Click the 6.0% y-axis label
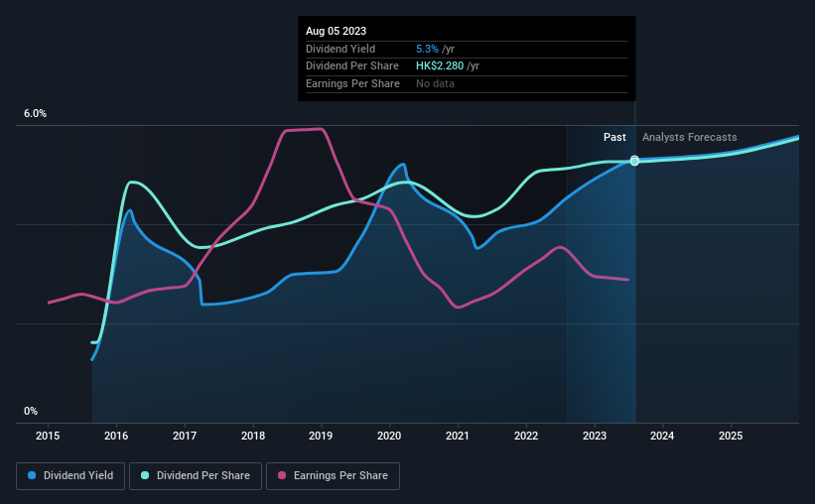815x504 pixels. point(36,114)
